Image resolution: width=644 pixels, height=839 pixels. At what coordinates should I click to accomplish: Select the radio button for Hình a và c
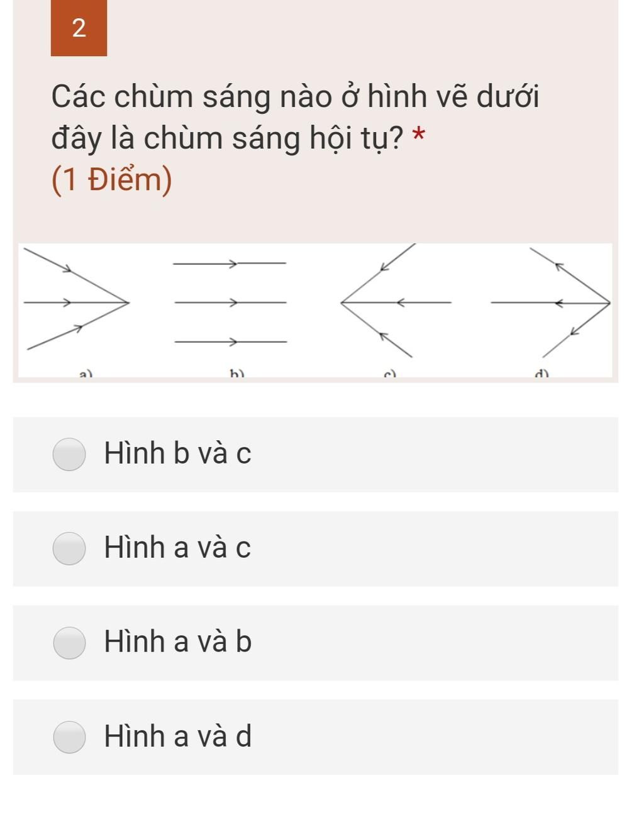click(69, 548)
